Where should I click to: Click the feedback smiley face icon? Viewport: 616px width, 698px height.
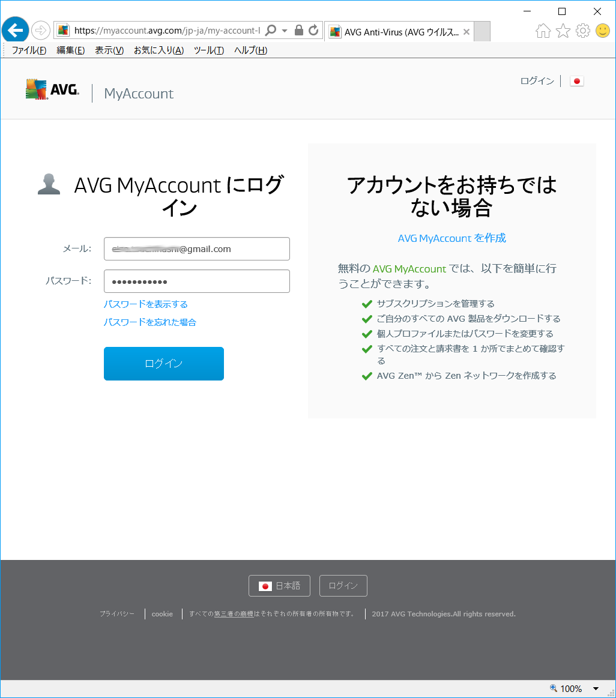pyautogui.click(x=603, y=31)
